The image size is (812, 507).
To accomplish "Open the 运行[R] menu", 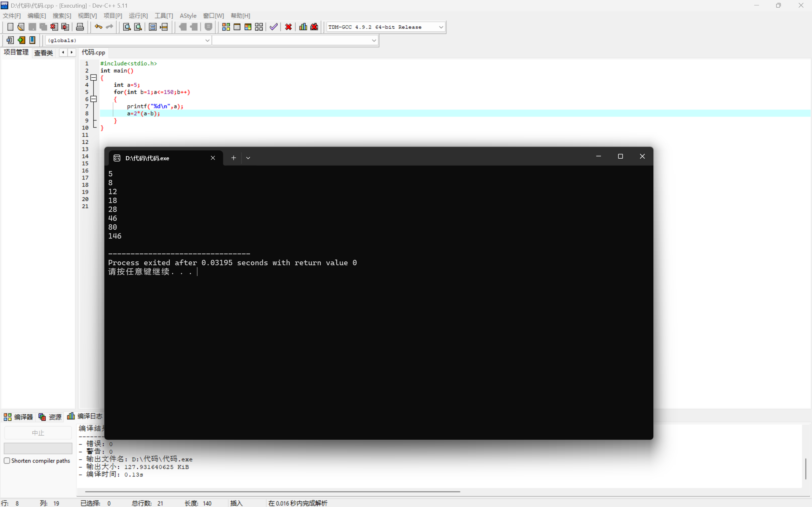I will coord(138,16).
